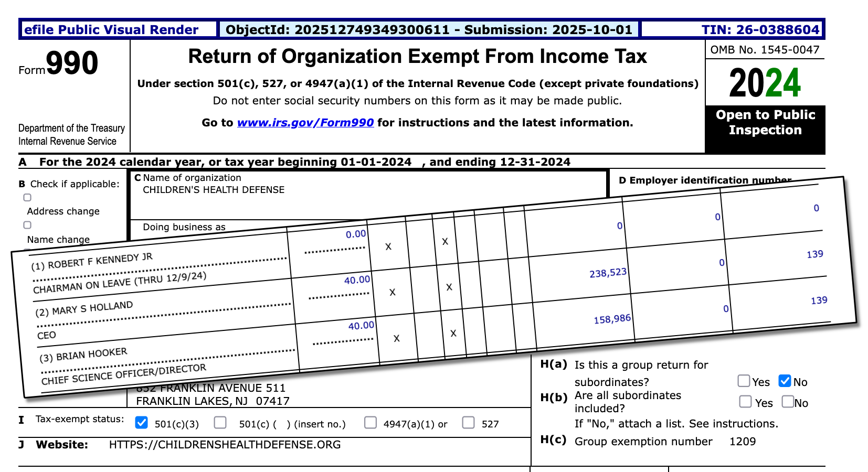This screenshot has height=472, width=868.
Task: Click the CHIEF SCIENCE OFFICER/DIRECTOR title
Action: coord(124,374)
